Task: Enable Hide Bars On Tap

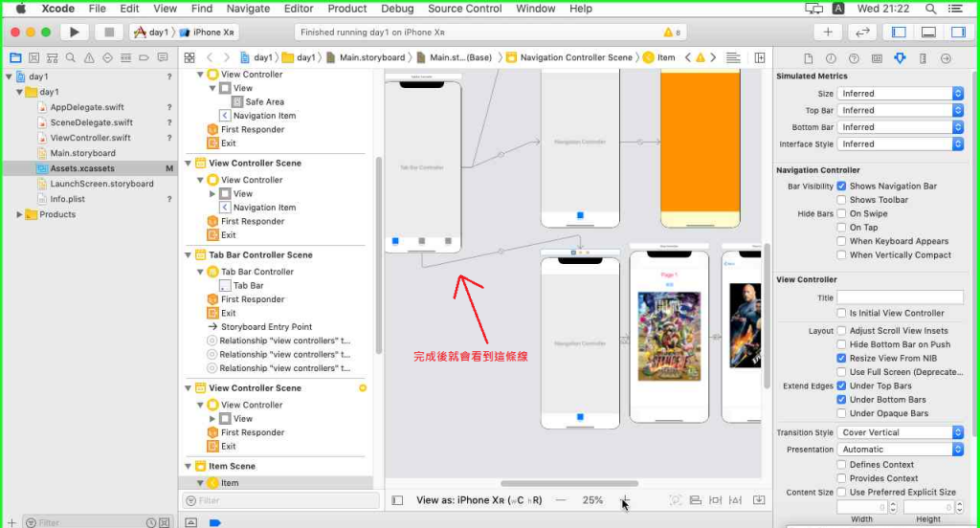Action: click(x=841, y=228)
